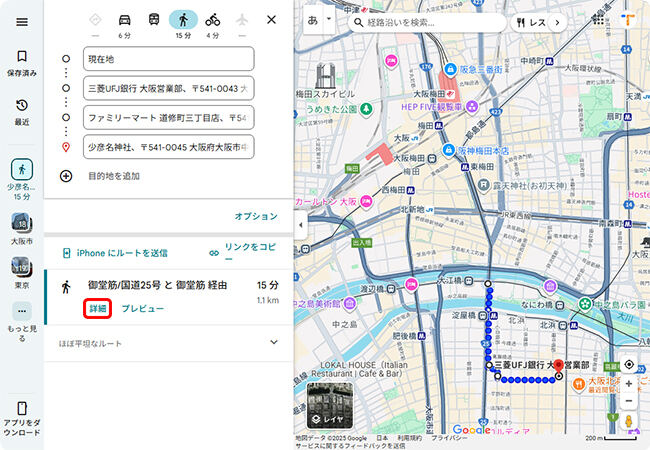This screenshot has height=450, width=650.
Task: Click 梅田スカイビル landmark icon
Action: (325, 75)
